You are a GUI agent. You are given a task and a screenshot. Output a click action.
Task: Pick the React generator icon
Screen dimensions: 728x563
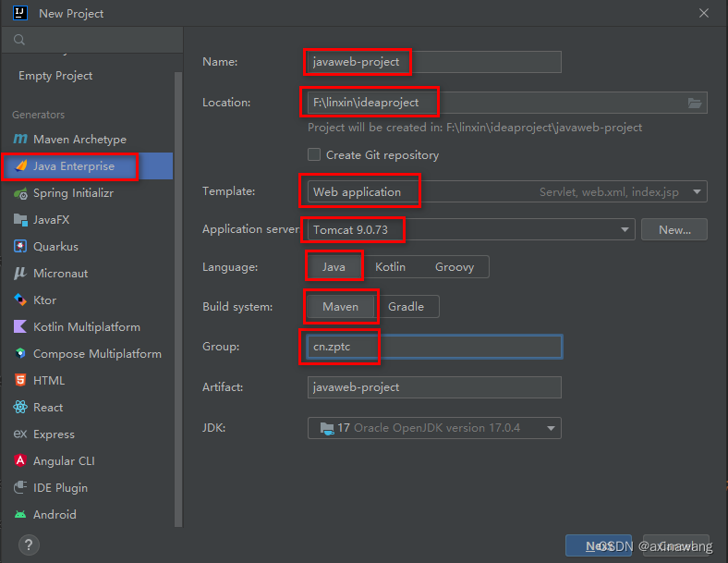20,408
